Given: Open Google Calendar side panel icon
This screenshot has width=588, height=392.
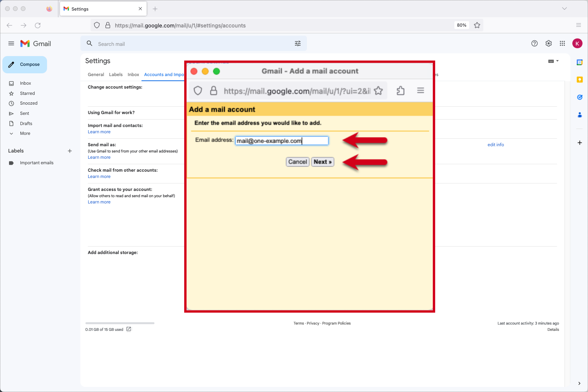Looking at the screenshot, I should click(x=580, y=62).
